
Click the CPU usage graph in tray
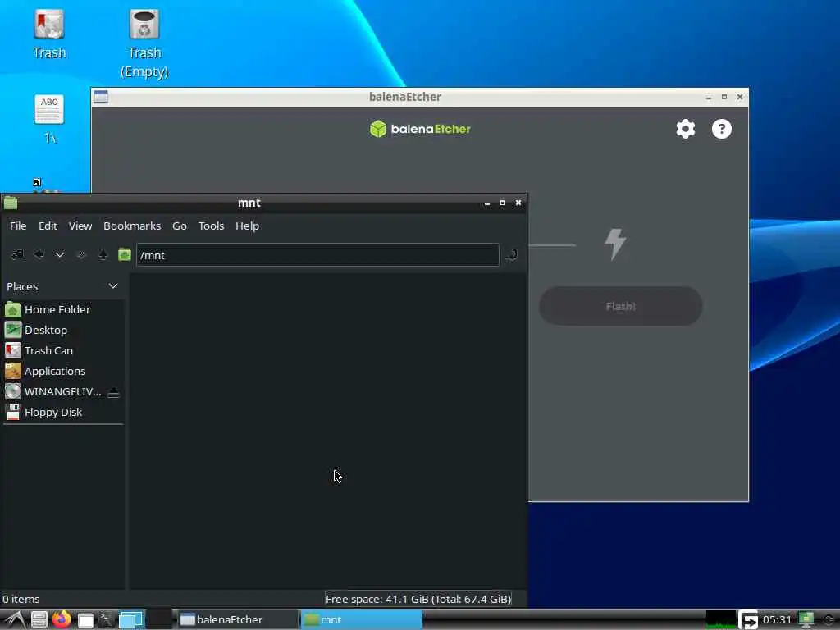(720, 620)
